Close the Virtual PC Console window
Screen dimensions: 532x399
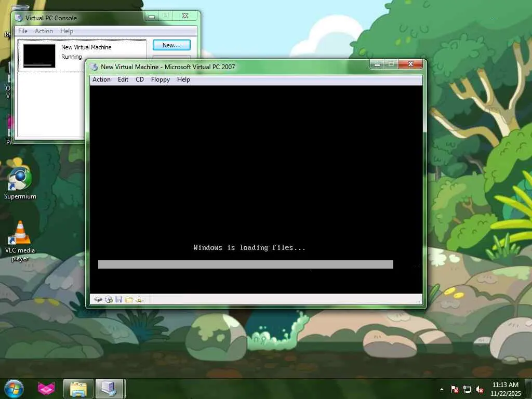point(185,16)
